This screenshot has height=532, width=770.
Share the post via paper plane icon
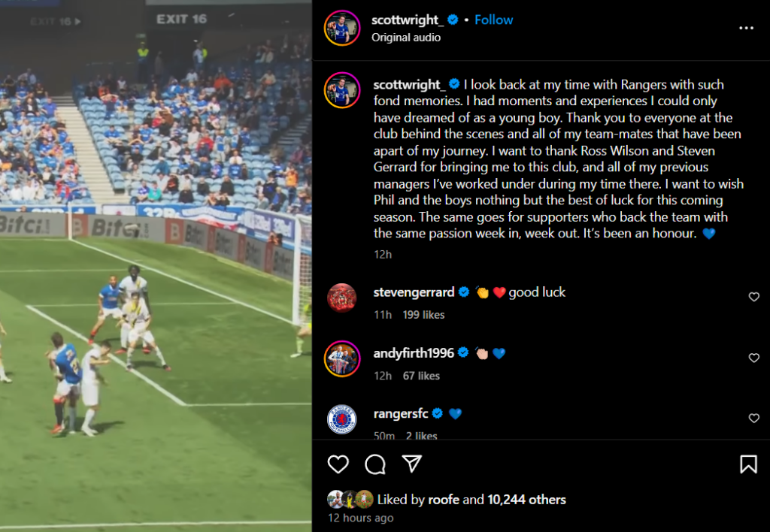(411, 464)
